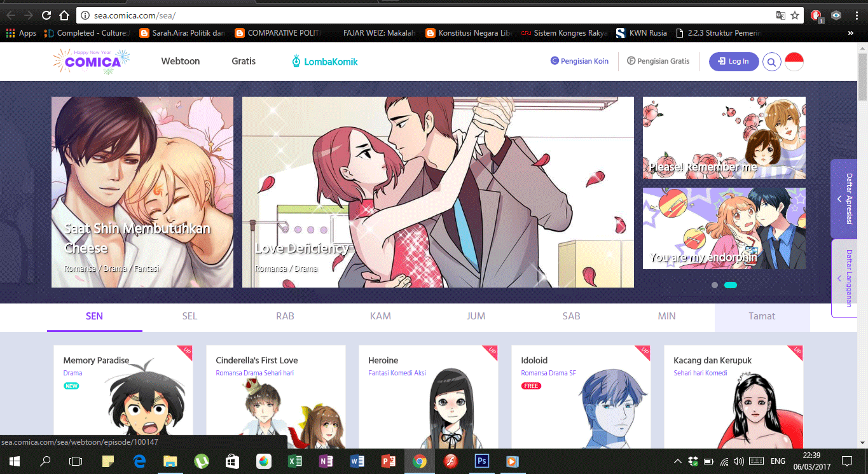Select the RAB day tab
The width and height of the screenshot is (868, 474).
[285, 316]
